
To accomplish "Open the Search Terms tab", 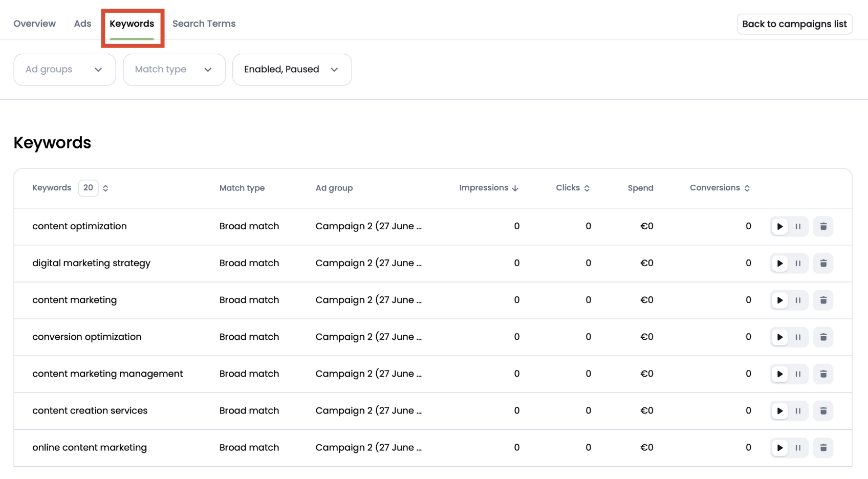I will tap(204, 24).
